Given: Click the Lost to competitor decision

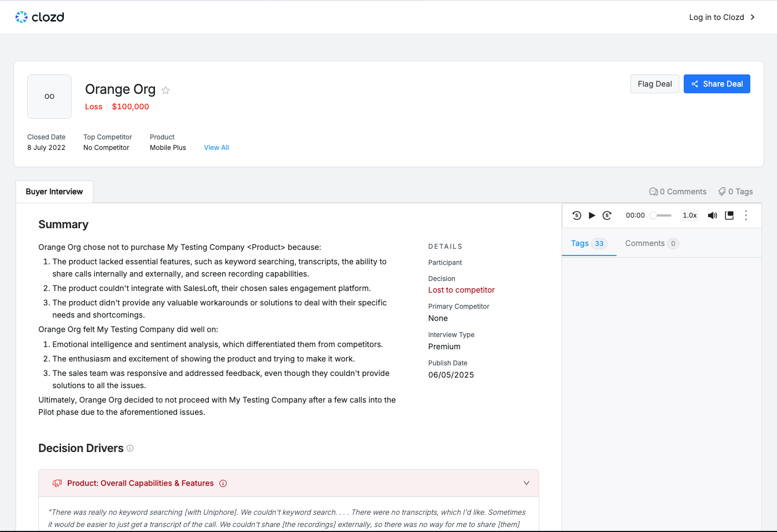Looking at the screenshot, I should [x=462, y=290].
